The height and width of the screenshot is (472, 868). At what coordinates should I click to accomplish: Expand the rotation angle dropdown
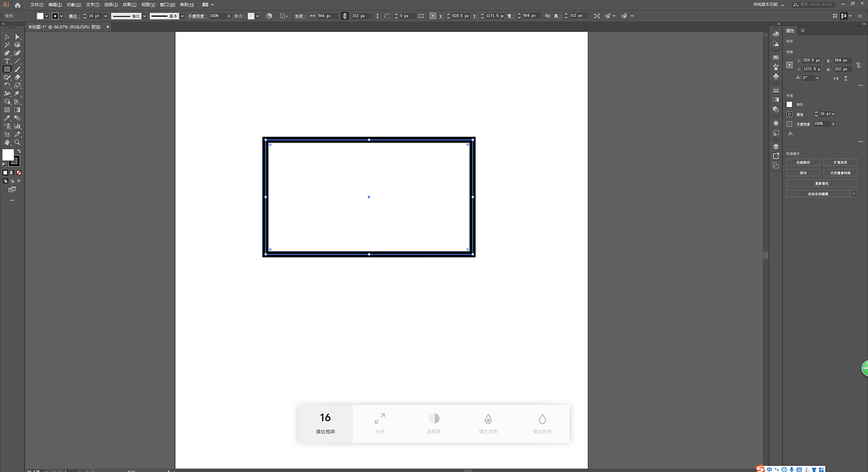(x=818, y=78)
